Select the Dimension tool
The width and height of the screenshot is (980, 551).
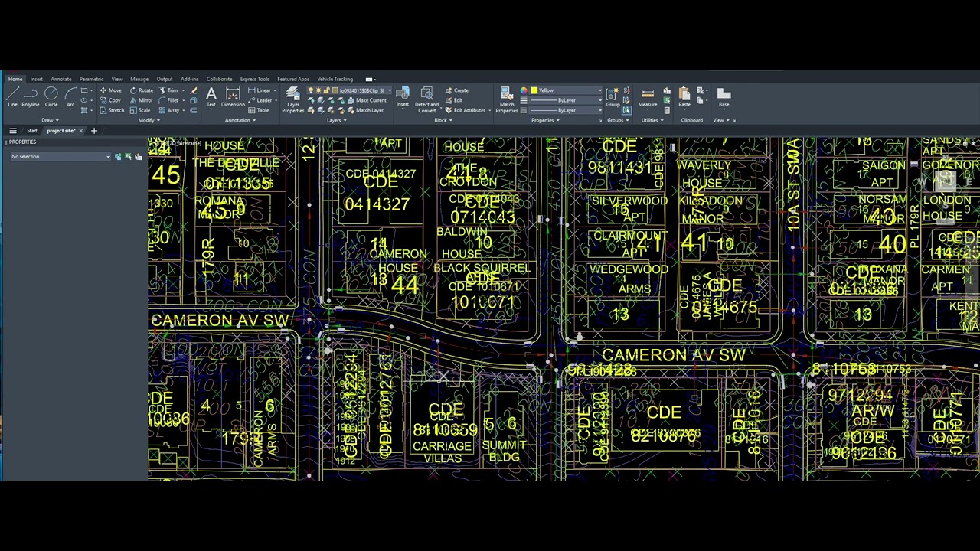[233, 96]
